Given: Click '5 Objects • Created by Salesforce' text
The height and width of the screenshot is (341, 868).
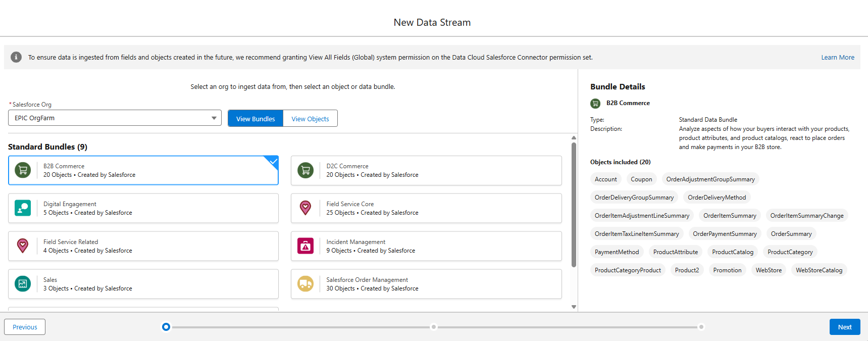Looking at the screenshot, I should pyautogui.click(x=88, y=213).
